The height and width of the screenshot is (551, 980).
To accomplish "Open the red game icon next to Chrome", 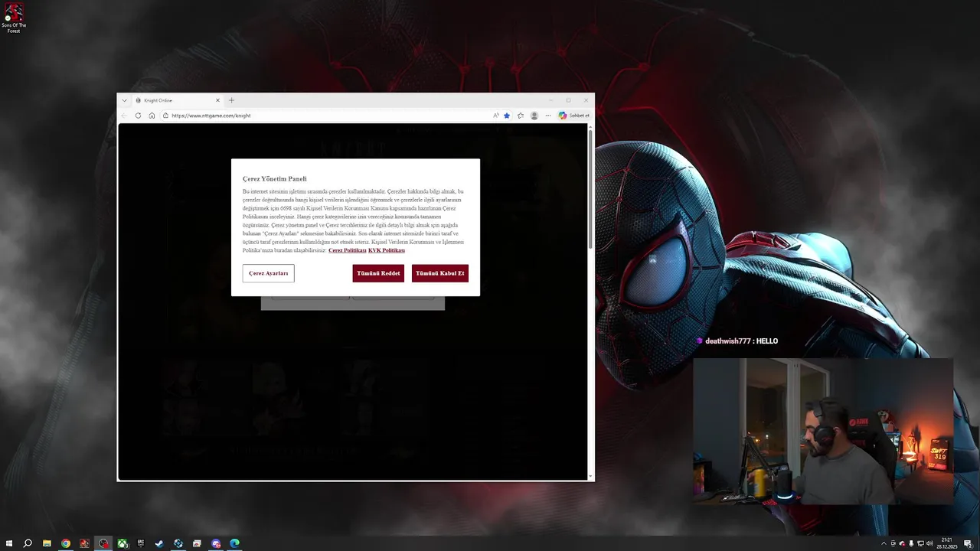I will 84,543.
